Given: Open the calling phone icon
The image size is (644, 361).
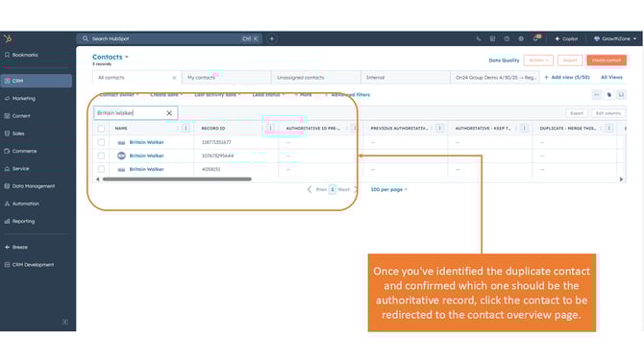Looking at the screenshot, I should click(479, 38).
